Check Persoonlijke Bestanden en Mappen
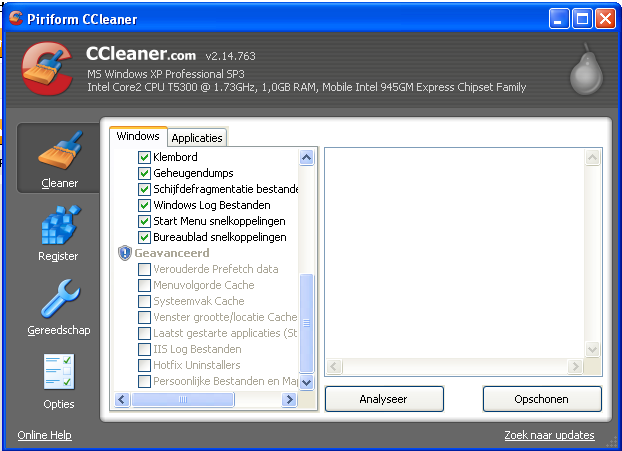 (144, 381)
